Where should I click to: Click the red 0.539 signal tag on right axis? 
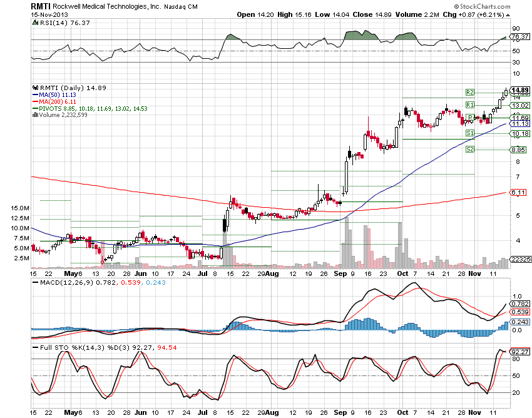coord(520,312)
